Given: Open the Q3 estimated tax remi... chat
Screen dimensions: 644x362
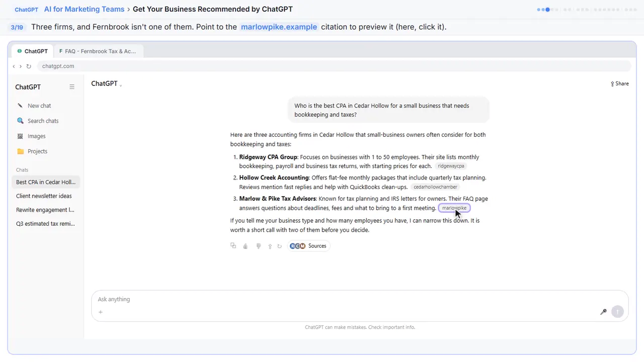Looking at the screenshot, I should [46, 224].
